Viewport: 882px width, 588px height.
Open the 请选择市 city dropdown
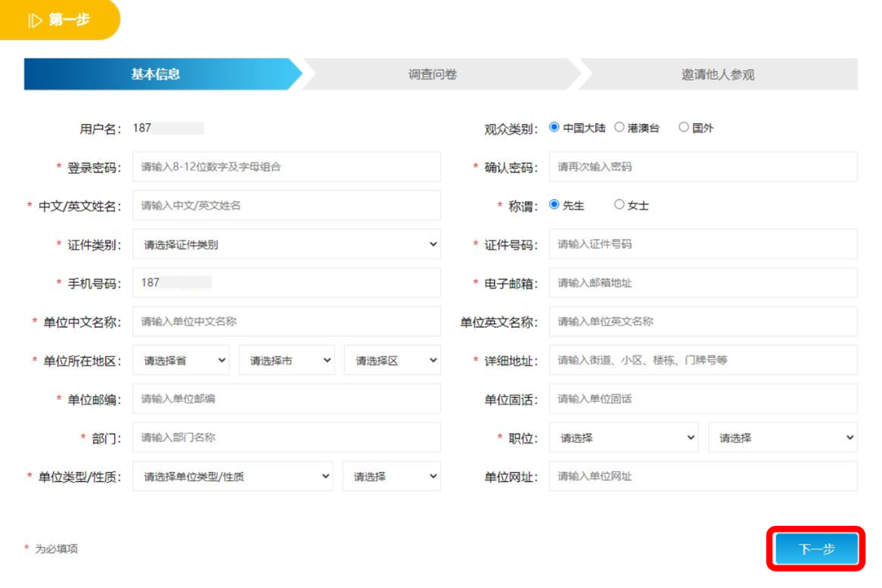(287, 360)
